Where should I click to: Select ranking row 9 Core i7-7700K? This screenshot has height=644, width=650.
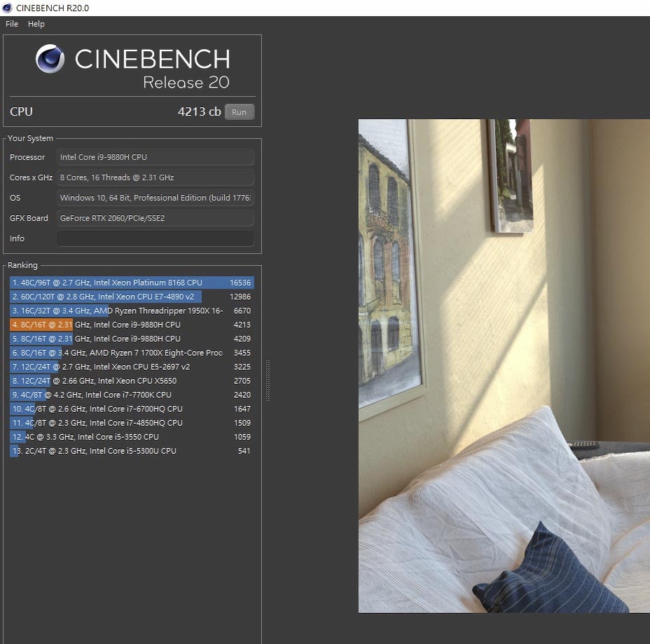pyautogui.click(x=132, y=395)
